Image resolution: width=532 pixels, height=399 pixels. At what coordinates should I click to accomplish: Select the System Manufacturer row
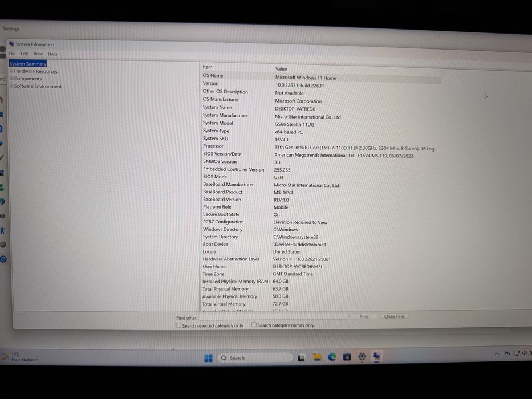pos(321,116)
